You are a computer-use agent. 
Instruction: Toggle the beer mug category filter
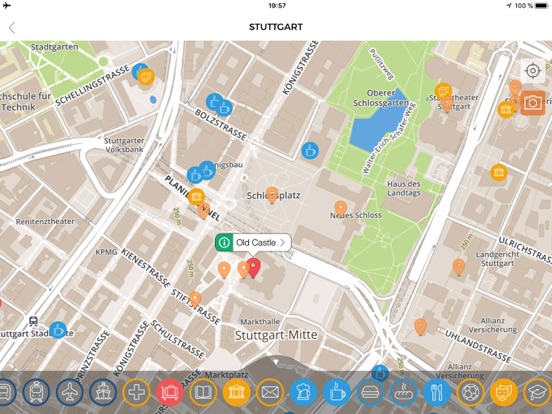tap(303, 392)
